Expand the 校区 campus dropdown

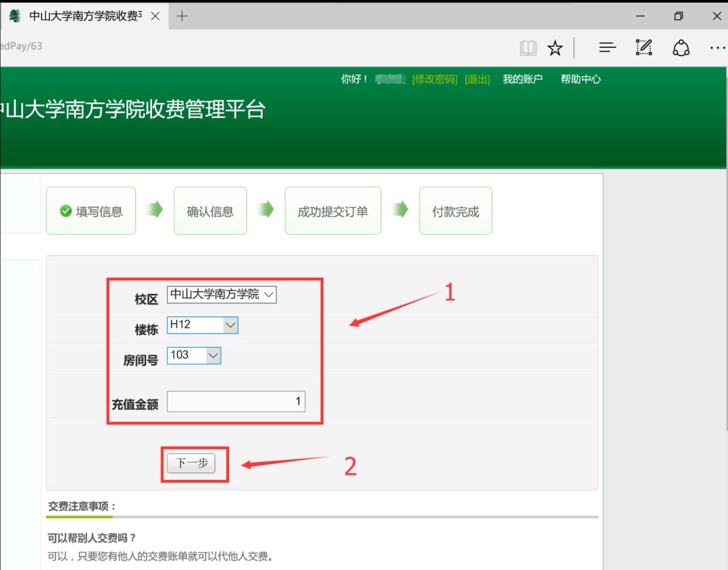(222, 295)
